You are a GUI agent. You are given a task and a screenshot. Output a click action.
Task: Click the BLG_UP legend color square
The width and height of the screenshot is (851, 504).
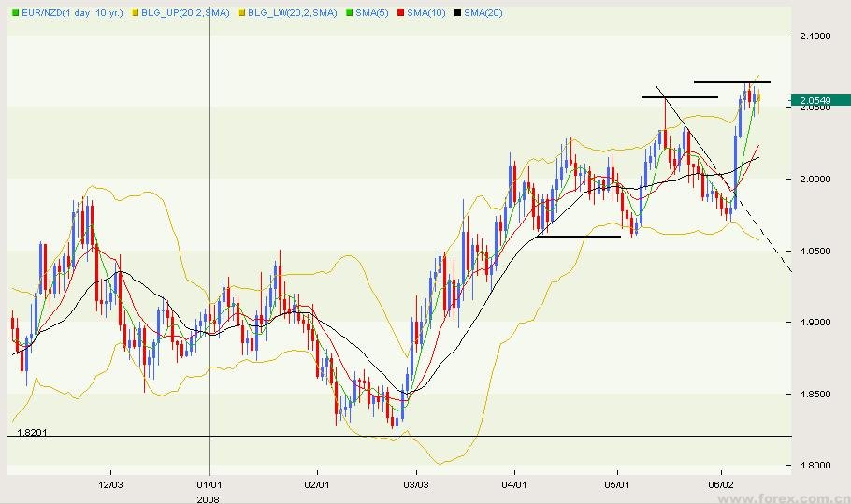pyautogui.click(x=135, y=12)
